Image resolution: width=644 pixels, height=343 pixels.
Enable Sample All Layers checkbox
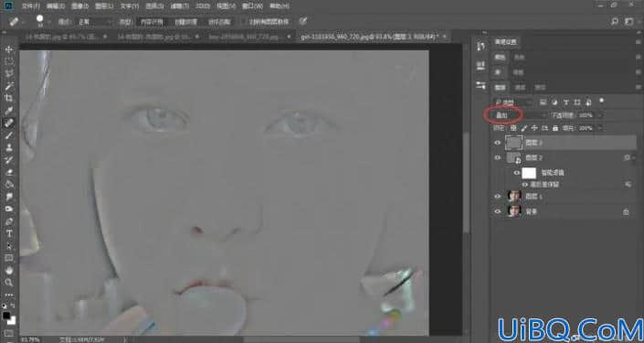244,22
